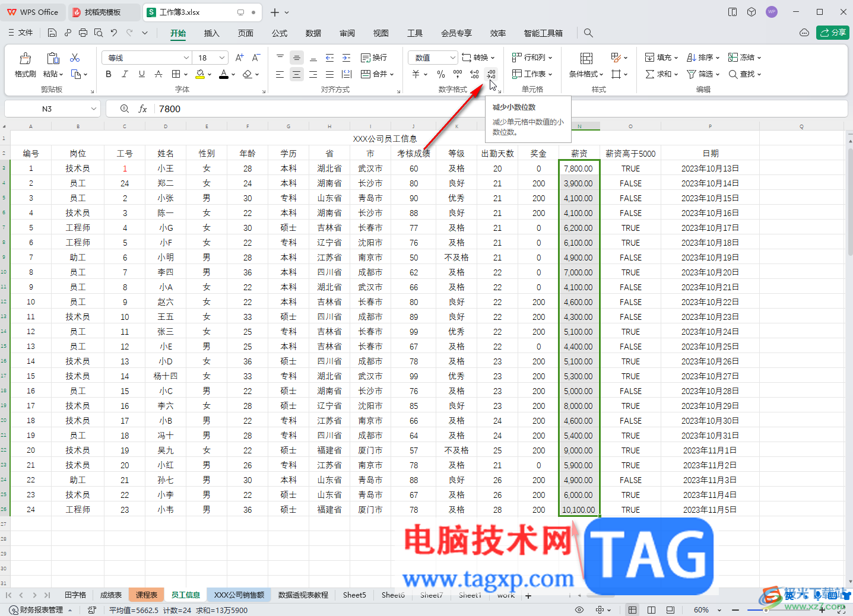Click the Increase indent icon
853x616 pixels.
click(x=347, y=58)
